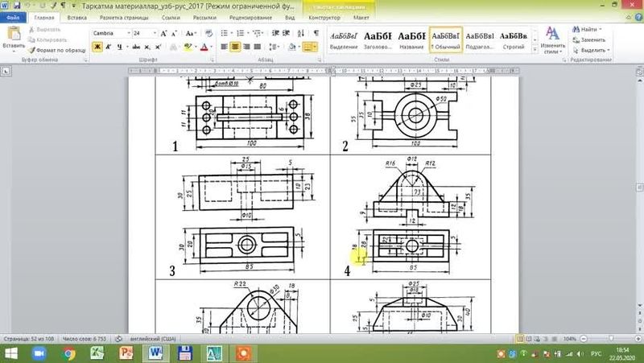
Task: Click the Shading paint bucket button
Action: (x=291, y=47)
